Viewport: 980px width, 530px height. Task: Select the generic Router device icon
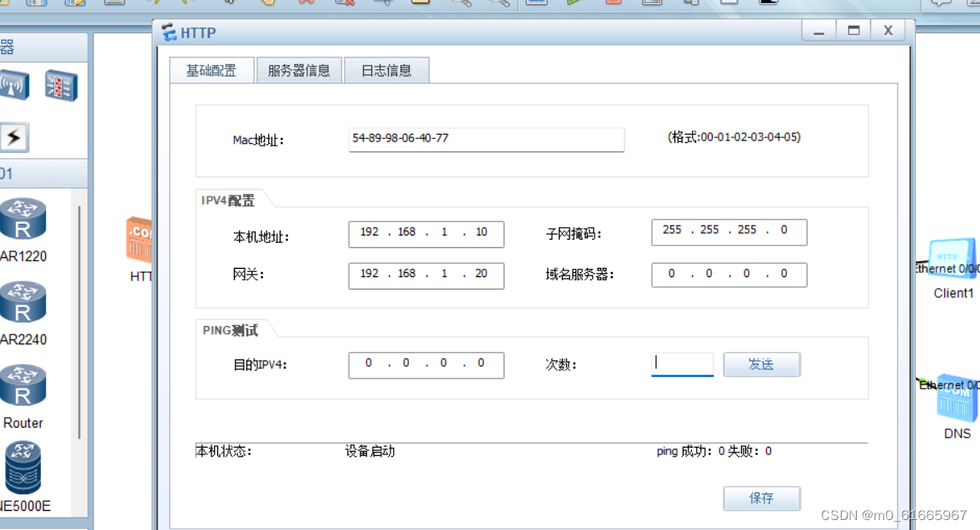point(24,384)
